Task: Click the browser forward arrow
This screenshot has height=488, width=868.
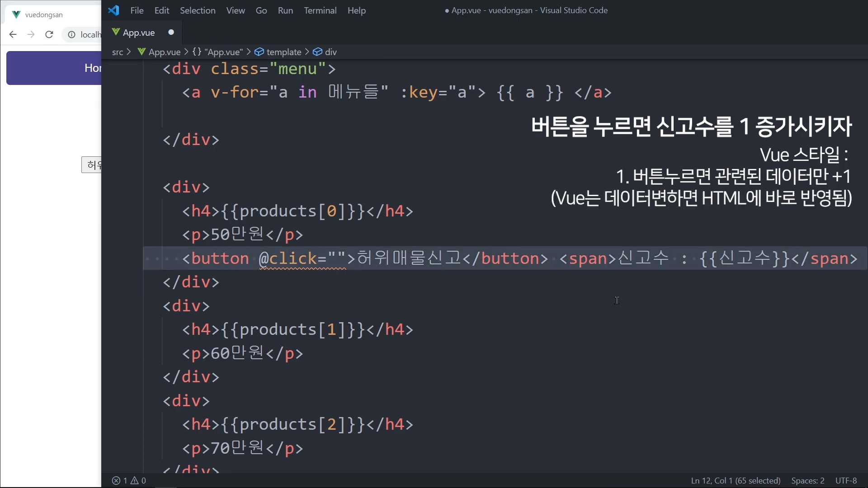Action: click(31, 34)
